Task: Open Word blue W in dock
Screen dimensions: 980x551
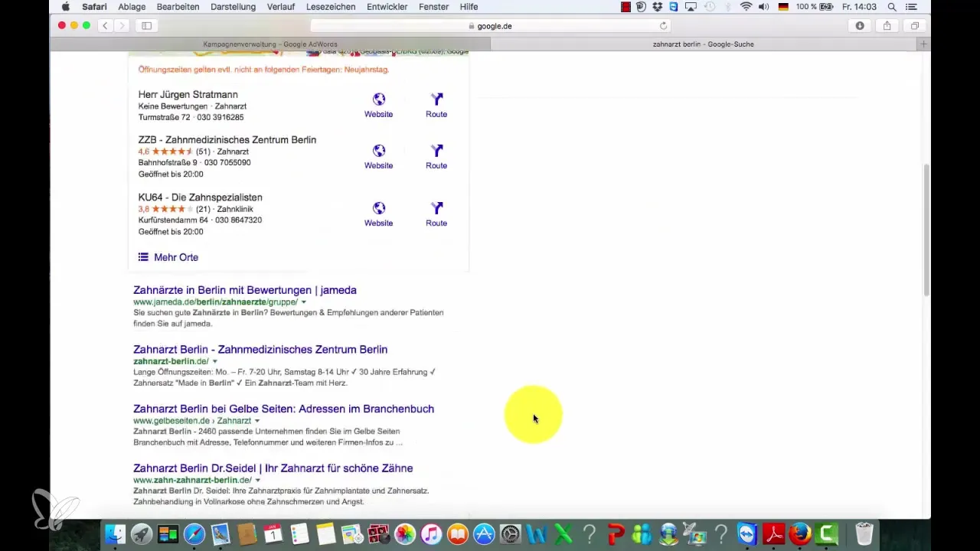Action: point(537,533)
